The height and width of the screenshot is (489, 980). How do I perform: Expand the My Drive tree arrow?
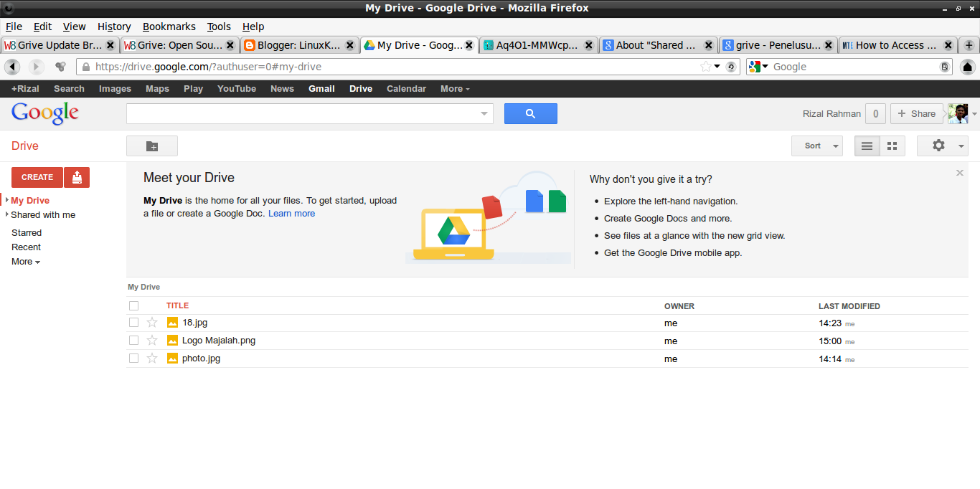[x=7, y=201]
